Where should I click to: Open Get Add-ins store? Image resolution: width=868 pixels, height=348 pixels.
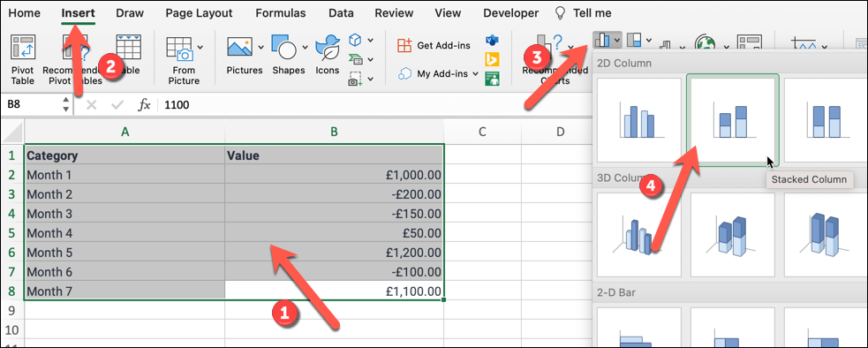(434, 45)
